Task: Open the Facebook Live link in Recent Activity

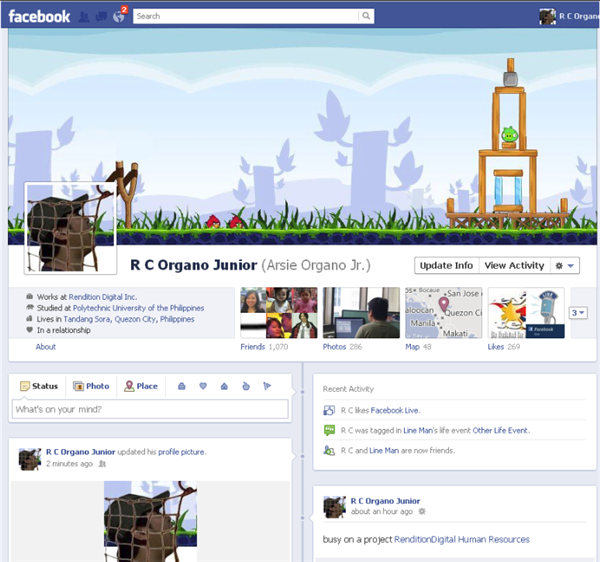Action: pyautogui.click(x=395, y=411)
